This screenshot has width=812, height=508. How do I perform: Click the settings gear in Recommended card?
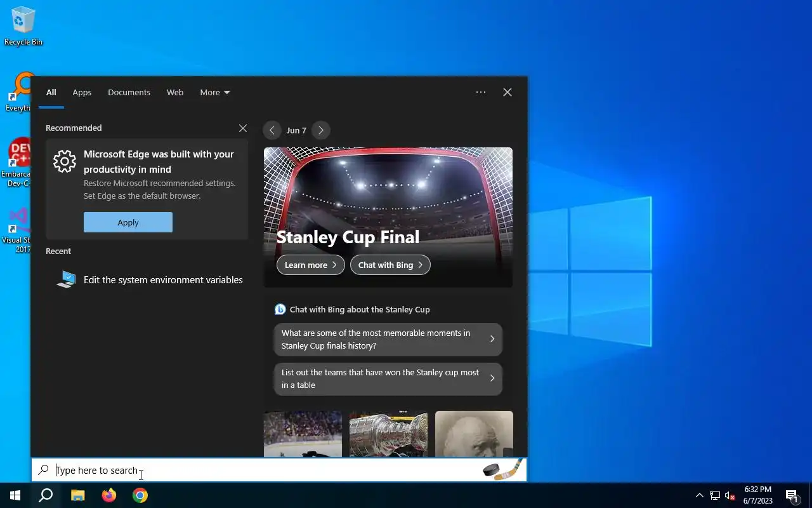tap(65, 161)
